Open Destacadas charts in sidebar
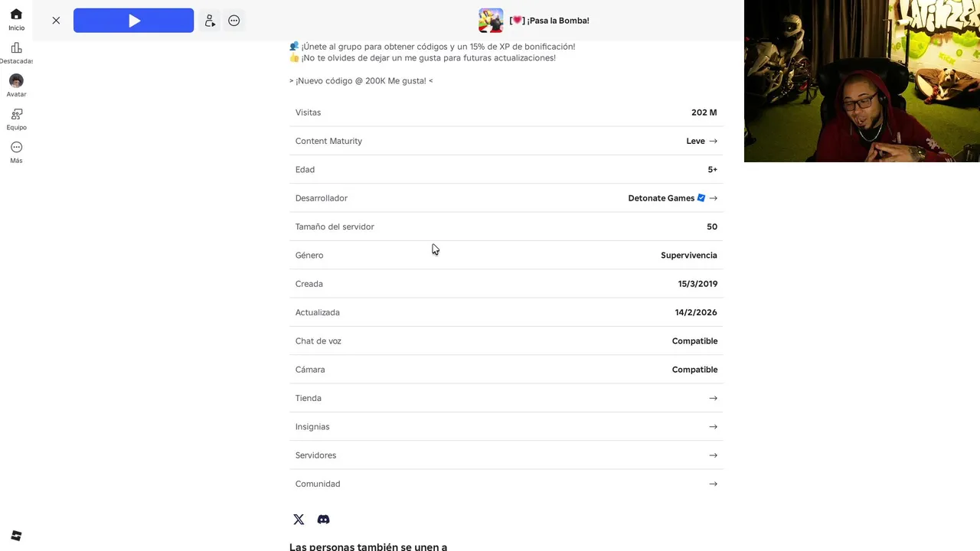This screenshot has height=551, width=980. (16, 53)
